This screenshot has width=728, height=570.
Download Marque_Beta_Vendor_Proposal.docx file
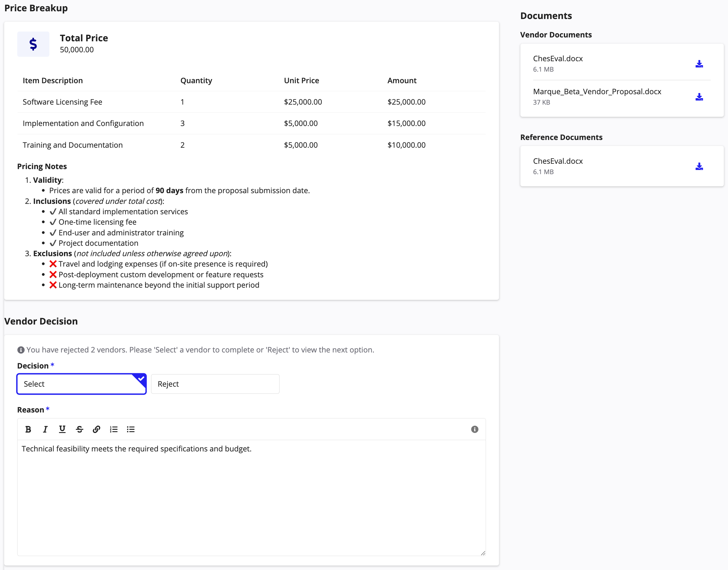click(699, 97)
